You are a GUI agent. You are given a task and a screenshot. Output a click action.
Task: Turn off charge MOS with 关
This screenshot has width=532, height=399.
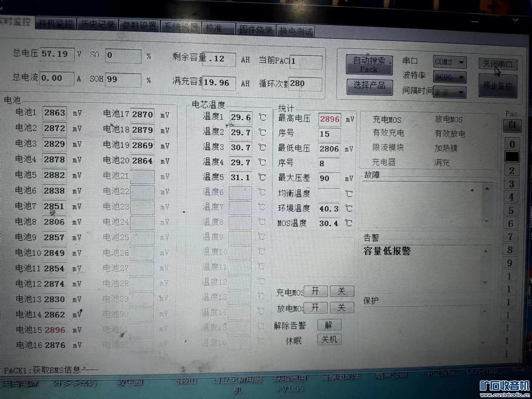click(x=342, y=291)
